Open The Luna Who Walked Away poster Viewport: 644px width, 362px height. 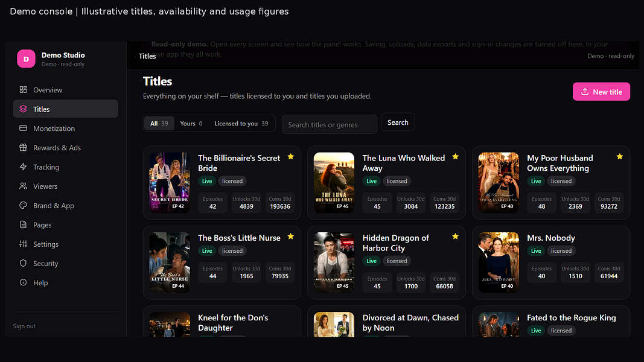[x=334, y=182]
